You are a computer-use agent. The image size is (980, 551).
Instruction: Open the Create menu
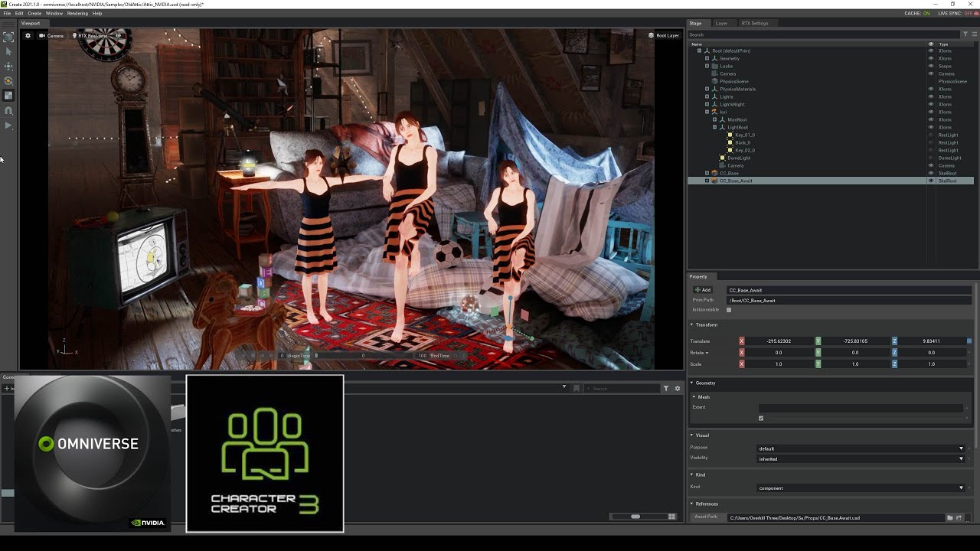[34, 13]
